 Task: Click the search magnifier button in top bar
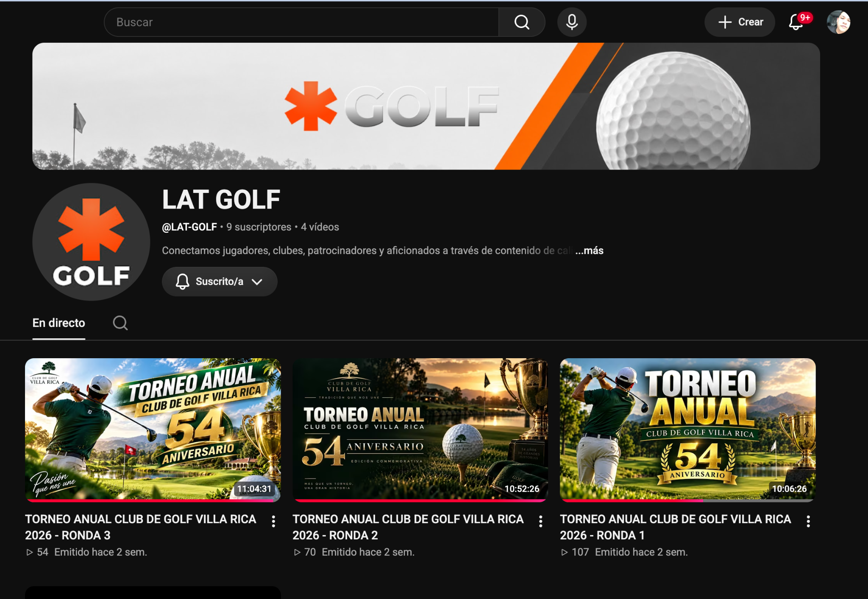pos(522,22)
